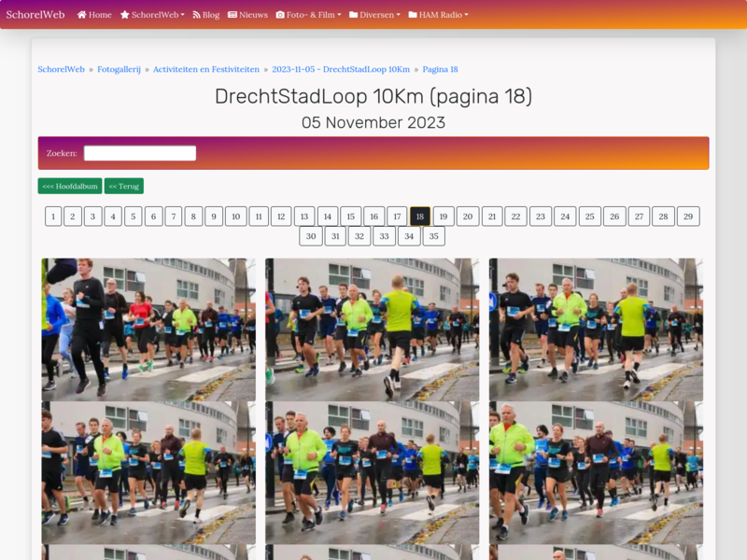Open the HAM Radio menu label
Image resolution: width=747 pixels, height=560 pixels.
click(441, 15)
